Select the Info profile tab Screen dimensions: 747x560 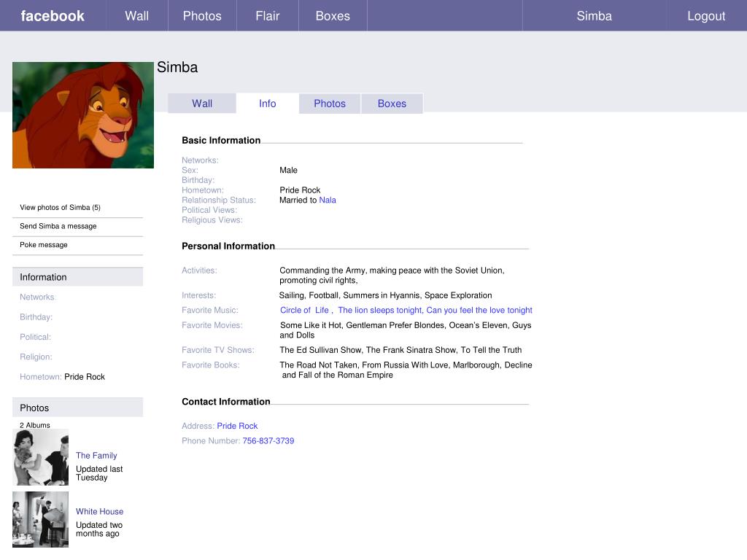coord(267,104)
